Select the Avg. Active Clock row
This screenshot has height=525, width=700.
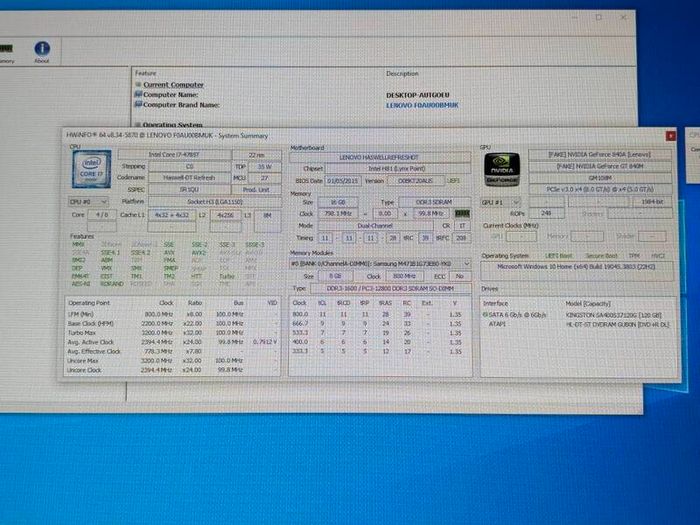click(x=172, y=342)
